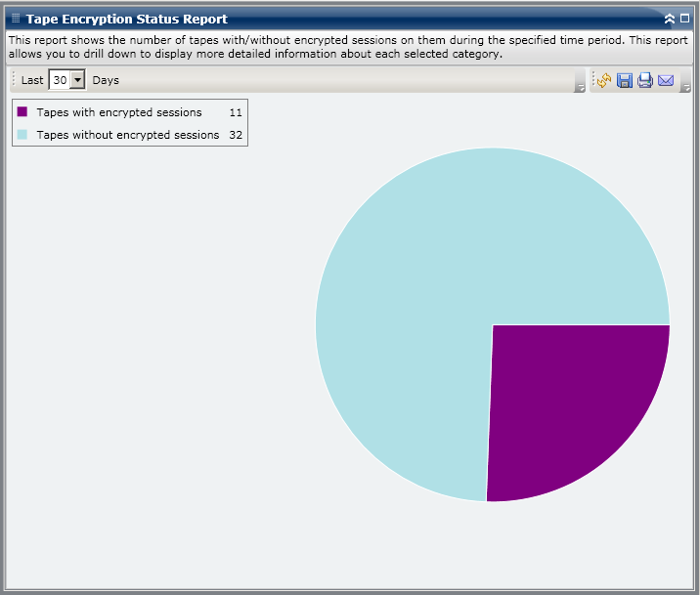
Task: Drill into the purple encrypted pie slice
Action: (x=567, y=402)
